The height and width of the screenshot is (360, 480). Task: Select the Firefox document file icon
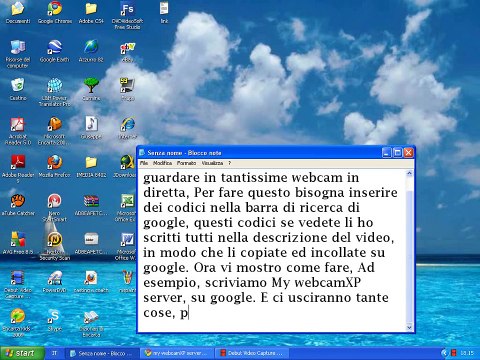91,278
